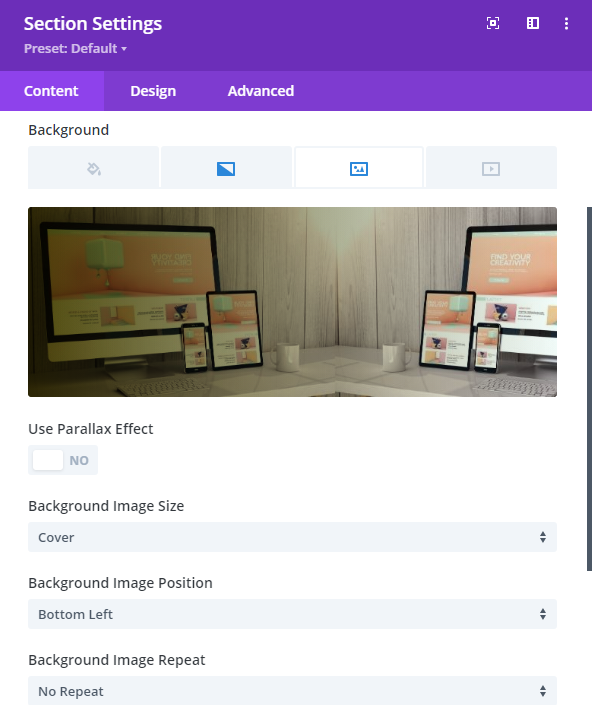Image resolution: width=592 pixels, height=705 pixels.
Task: Click the panel's vertical scrollbar
Action: (589, 389)
